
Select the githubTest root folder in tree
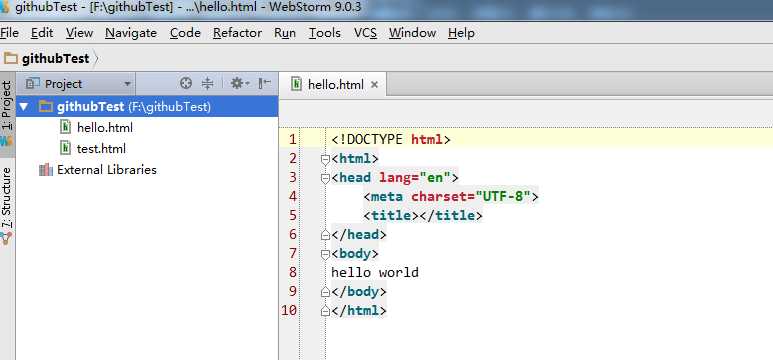click(147, 107)
